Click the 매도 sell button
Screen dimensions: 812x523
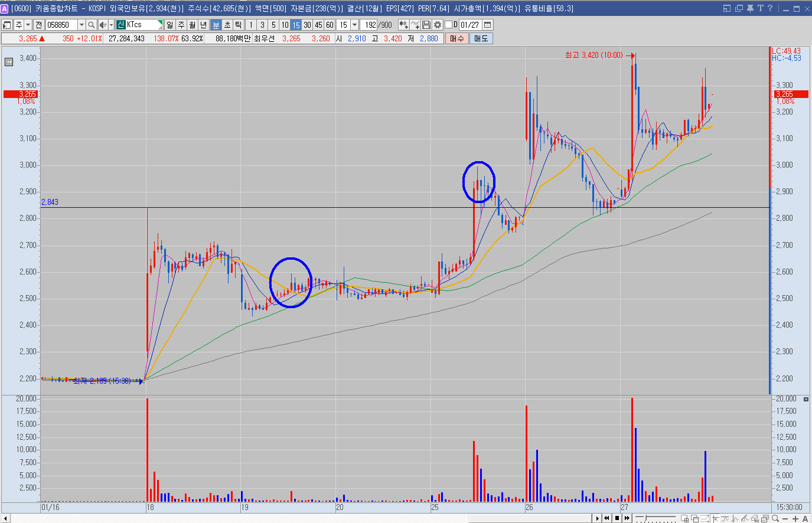481,38
